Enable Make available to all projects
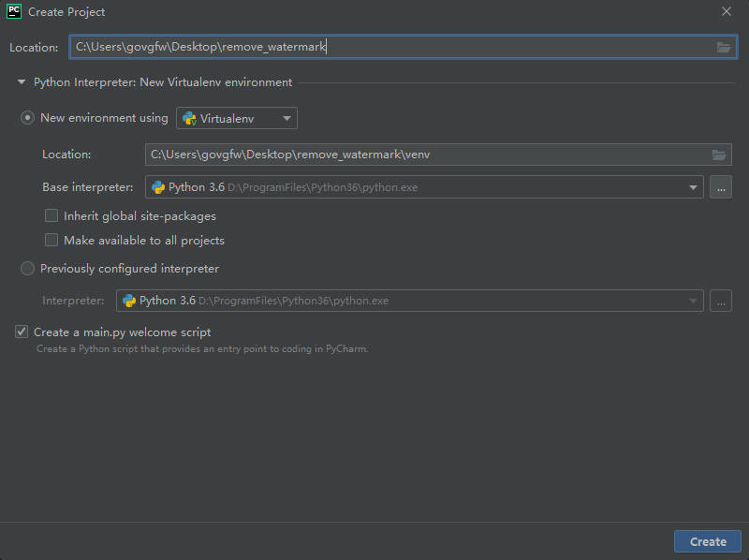 [x=51, y=240]
